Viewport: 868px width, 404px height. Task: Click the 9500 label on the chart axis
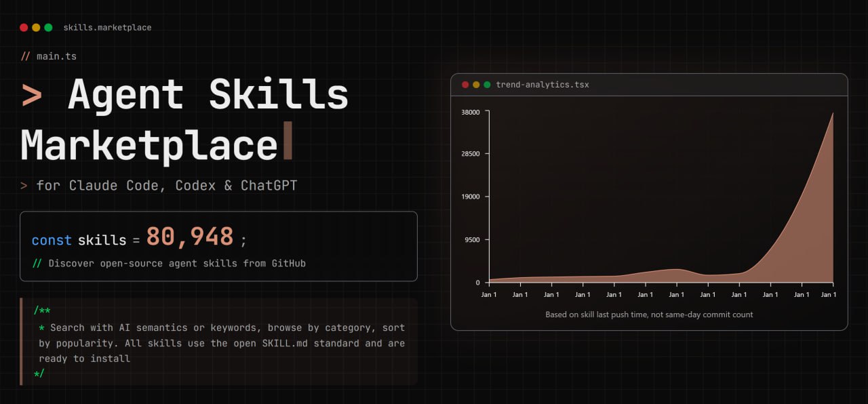pyautogui.click(x=472, y=240)
